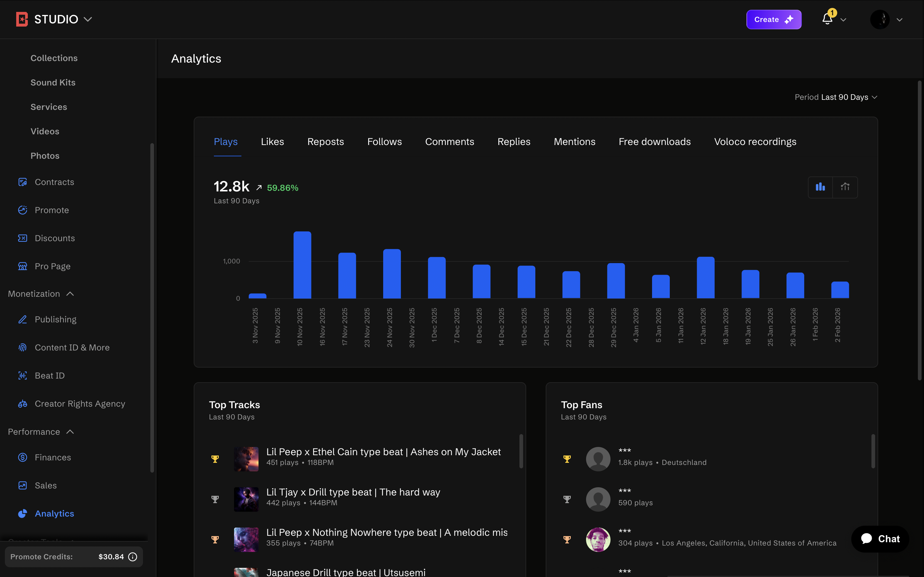Collapse the Performance section
This screenshot has width=924, height=577.
pos(70,432)
